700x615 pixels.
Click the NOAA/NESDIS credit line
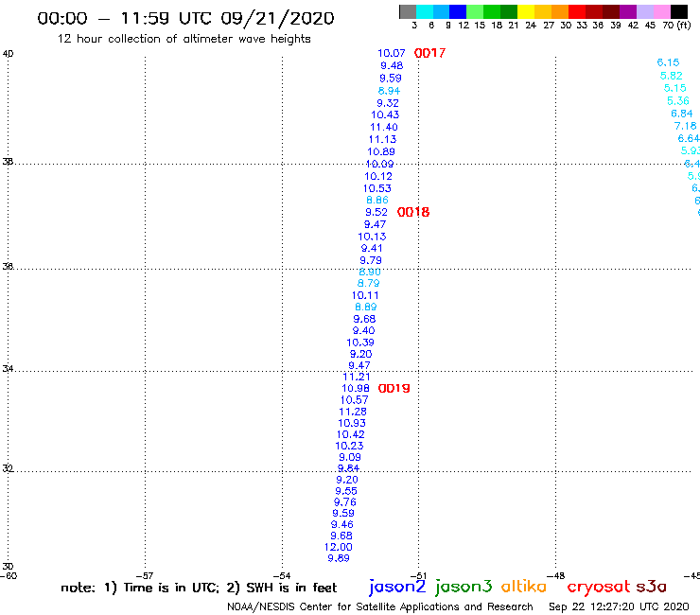pyautogui.click(x=380, y=606)
